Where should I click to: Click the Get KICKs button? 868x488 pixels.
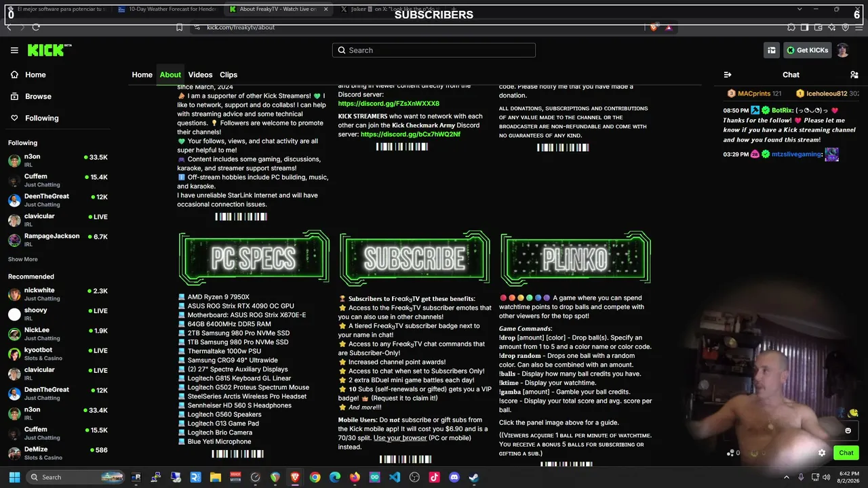point(807,50)
